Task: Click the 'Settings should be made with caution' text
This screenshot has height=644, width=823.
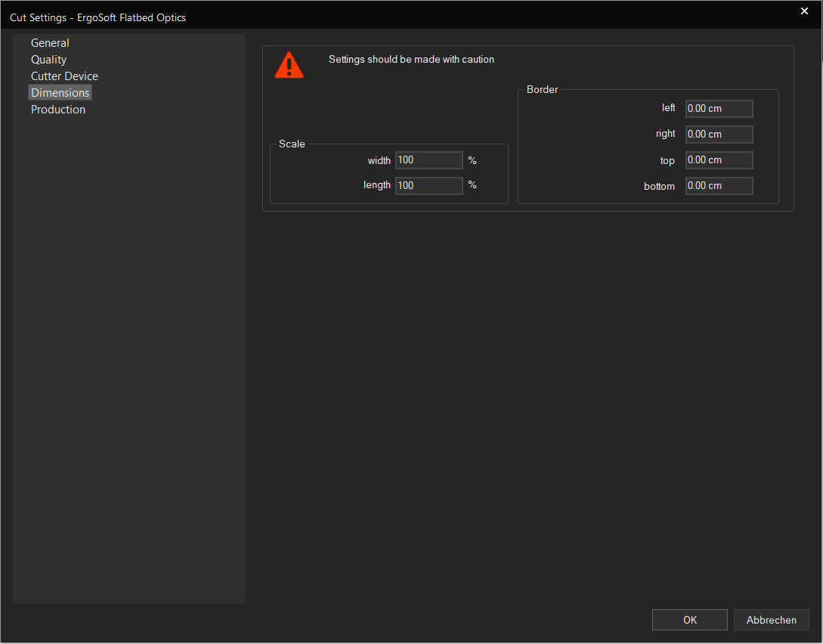Action: click(x=411, y=59)
